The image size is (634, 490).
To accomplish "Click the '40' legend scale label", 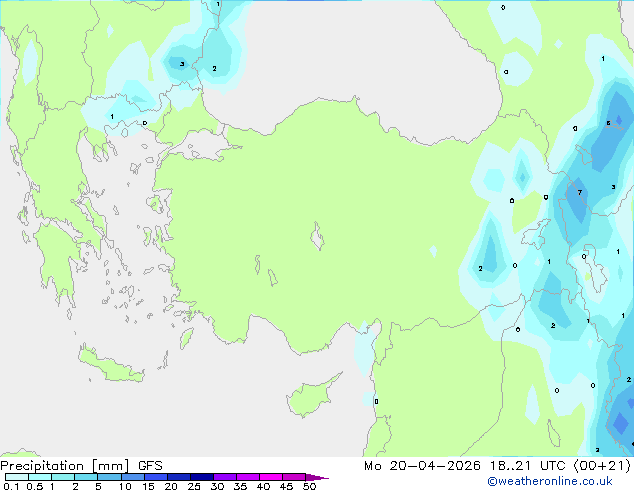I will tap(263, 486).
